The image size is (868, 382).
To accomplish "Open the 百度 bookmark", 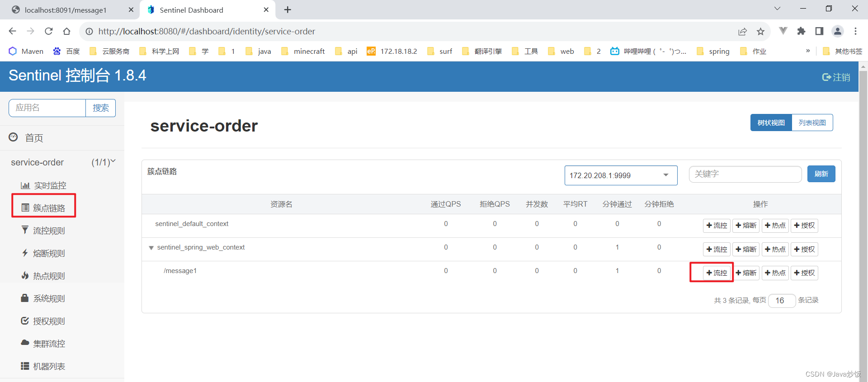I will point(66,51).
